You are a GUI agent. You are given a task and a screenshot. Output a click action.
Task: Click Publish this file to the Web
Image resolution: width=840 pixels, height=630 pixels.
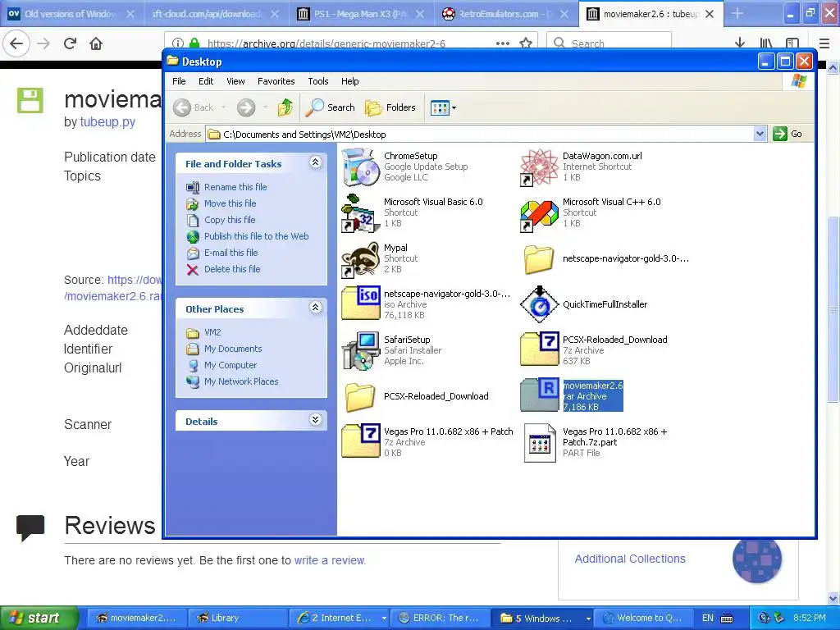pos(256,236)
